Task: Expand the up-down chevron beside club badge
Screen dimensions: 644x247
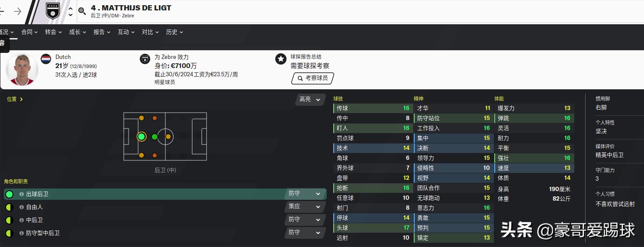Action: point(71,11)
